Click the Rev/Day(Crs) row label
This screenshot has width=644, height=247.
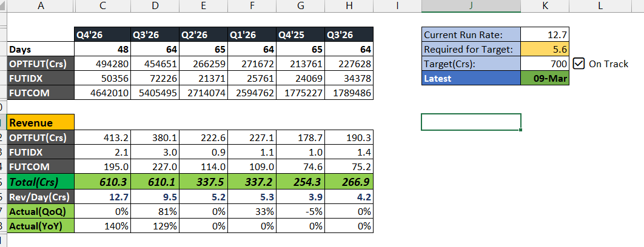[41, 196]
